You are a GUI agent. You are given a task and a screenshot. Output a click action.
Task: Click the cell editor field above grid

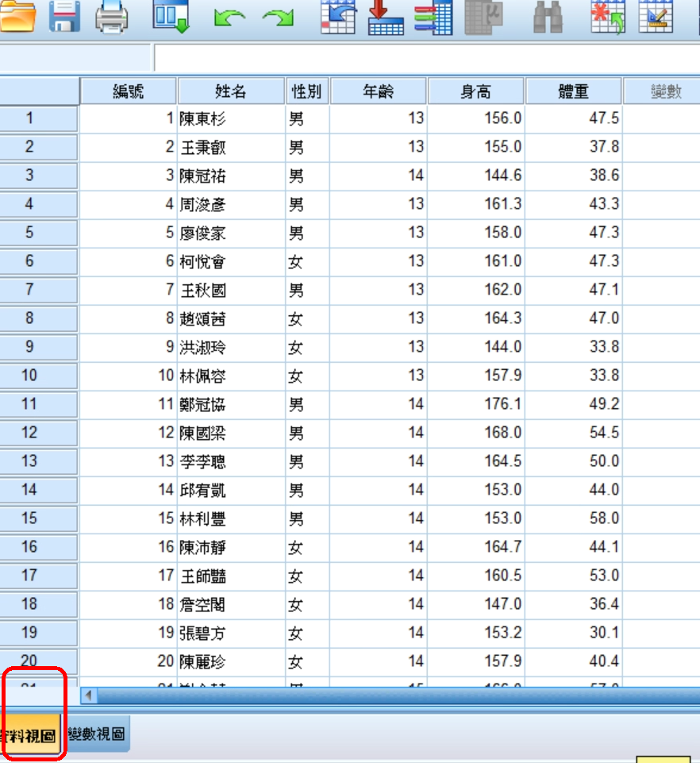(x=427, y=58)
